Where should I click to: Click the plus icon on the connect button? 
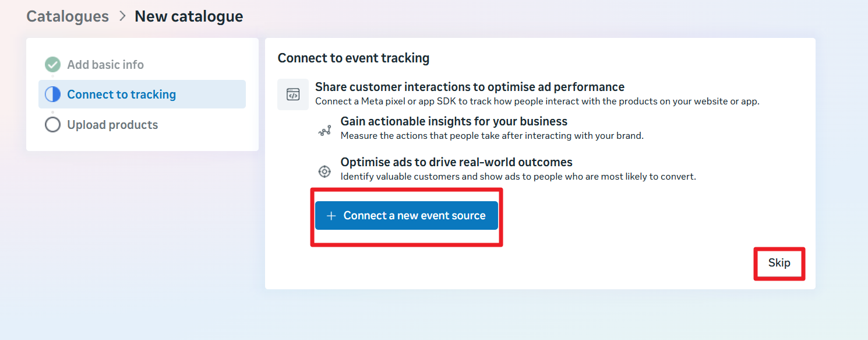331,216
